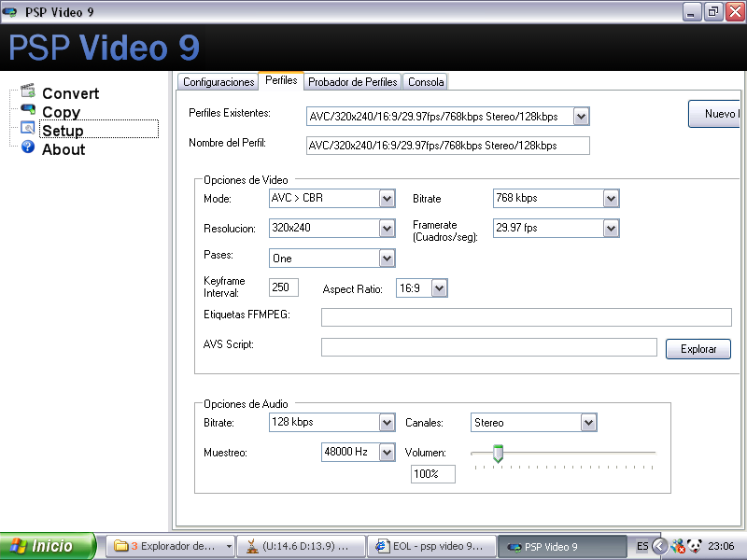Switch to Explorador de taskbar window
Screen dimensions: 747x560
coord(169,546)
